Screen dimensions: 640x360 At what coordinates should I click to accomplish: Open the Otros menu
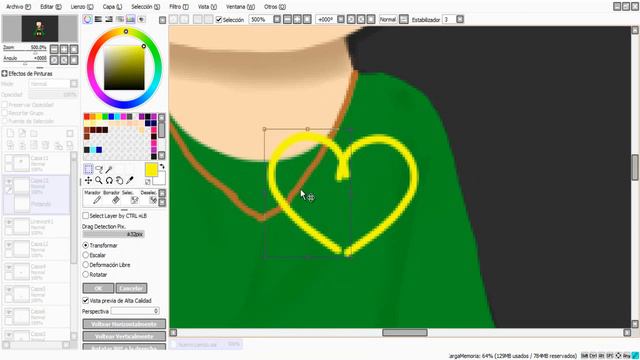[275, 7]
